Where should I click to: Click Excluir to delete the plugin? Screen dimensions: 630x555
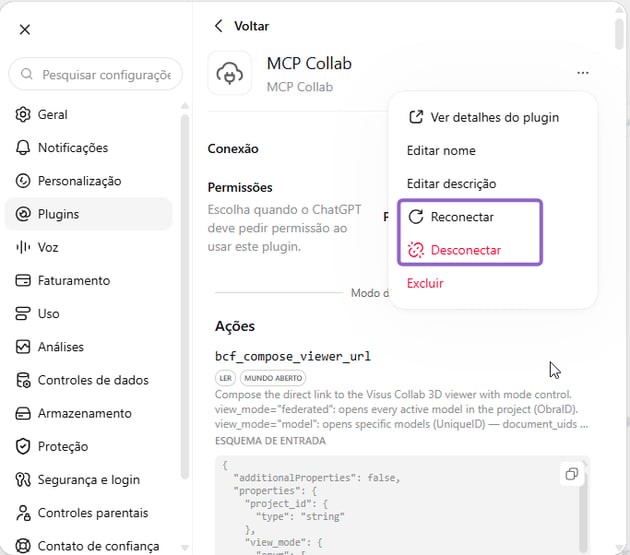pyautogui.click(x=425, y=283)
